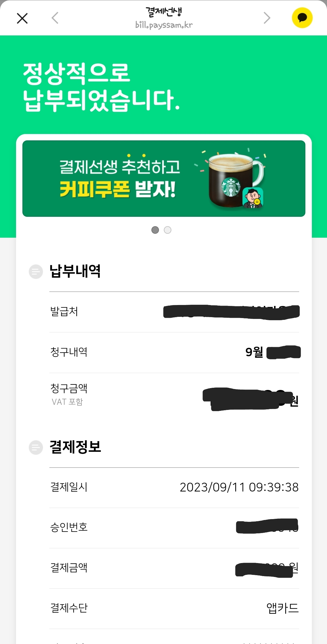Click the list icon beside 결제정보
The image size is (327, 644).
[36, 448]
